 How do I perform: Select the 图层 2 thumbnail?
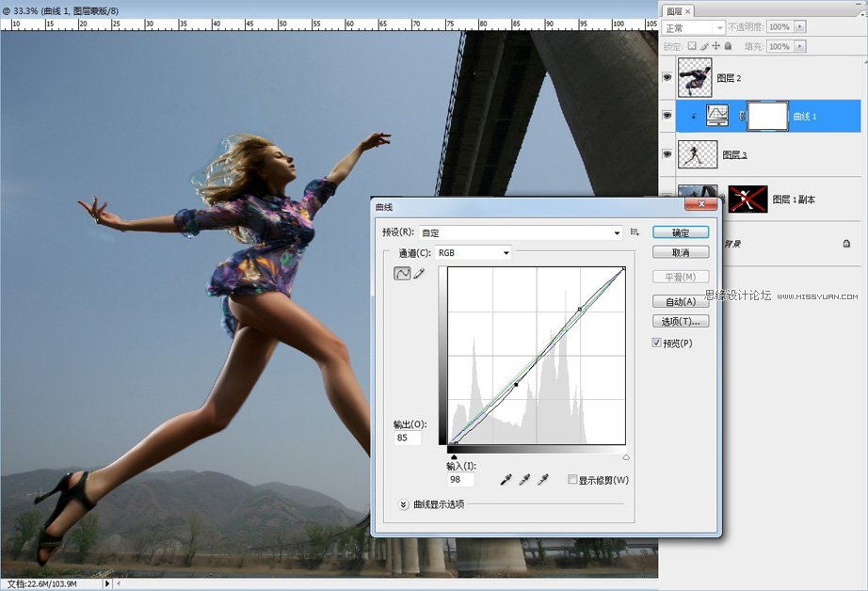tap(695, 77)
